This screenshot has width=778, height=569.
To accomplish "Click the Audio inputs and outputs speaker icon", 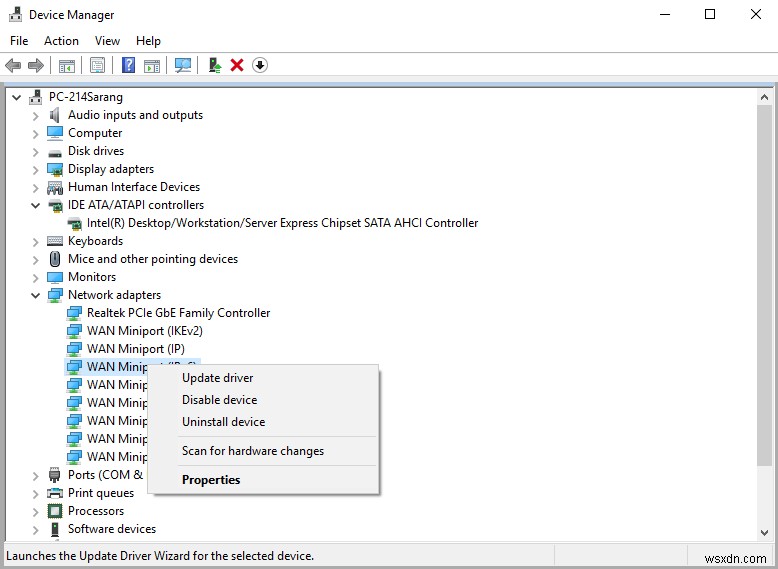I will pos(55,115).
